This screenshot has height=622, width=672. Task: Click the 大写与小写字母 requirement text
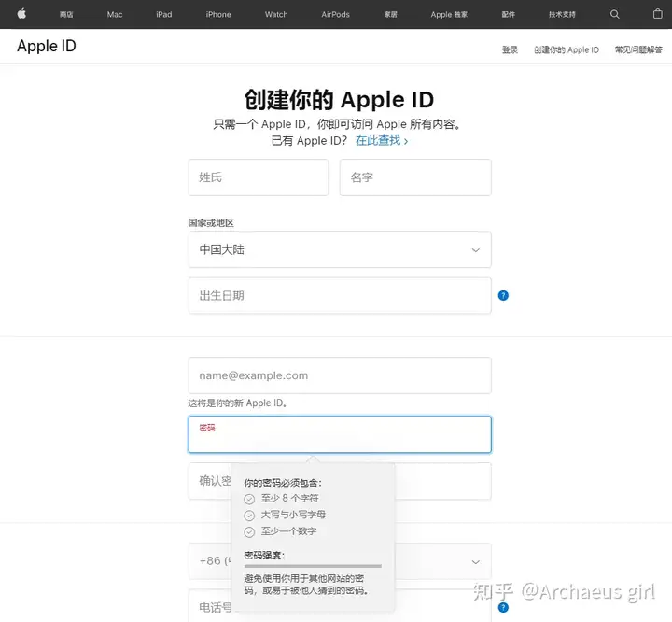pyautogui.click(x=293, y=515)
